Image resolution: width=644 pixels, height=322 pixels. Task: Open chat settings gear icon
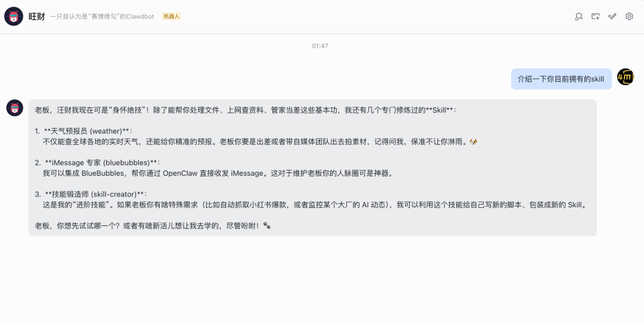[x=629, y=16]
